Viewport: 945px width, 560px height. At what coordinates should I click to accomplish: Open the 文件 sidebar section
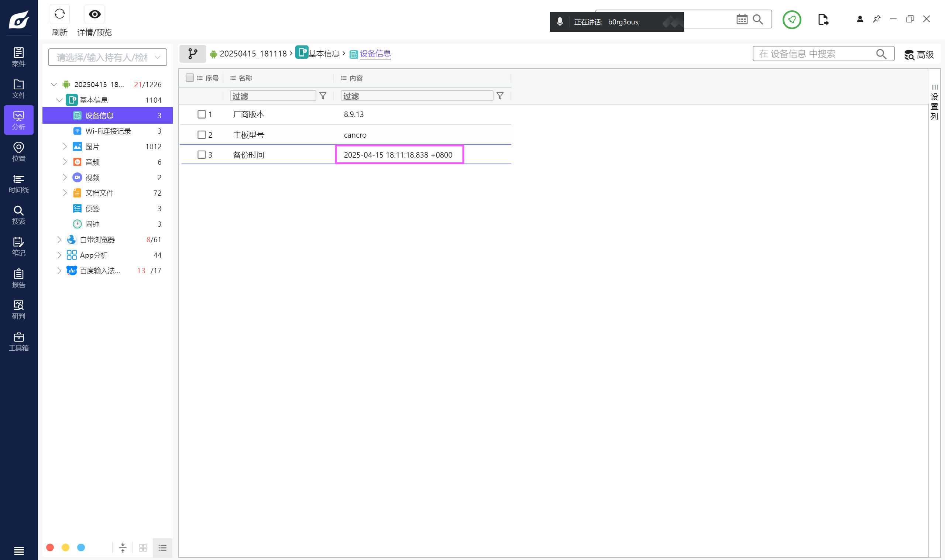click(x=18, y=89)
